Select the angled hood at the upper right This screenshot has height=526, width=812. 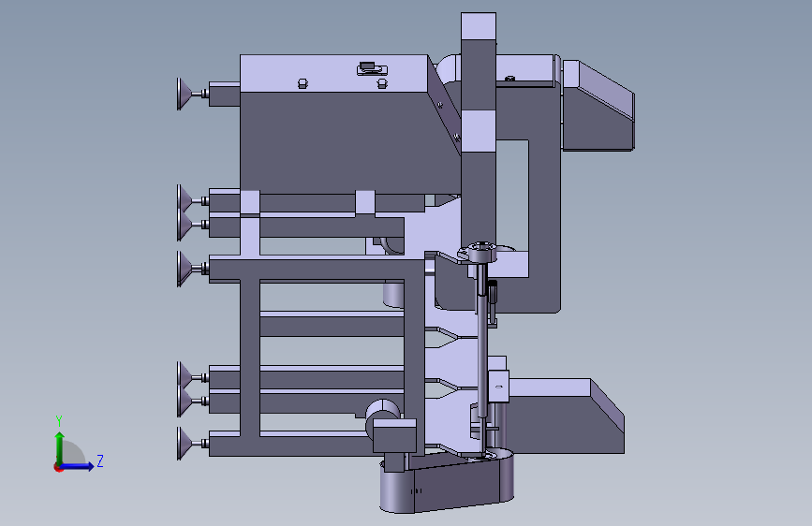coord(598,106)
